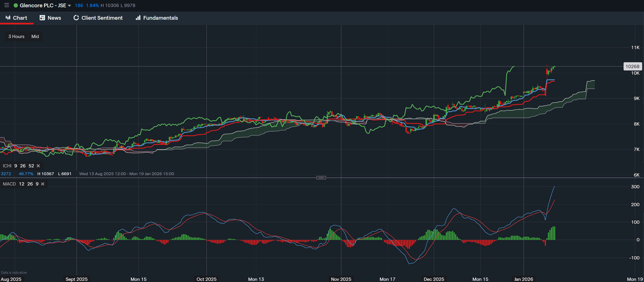Open the Fundamentals tab

(x=160, y=18)
